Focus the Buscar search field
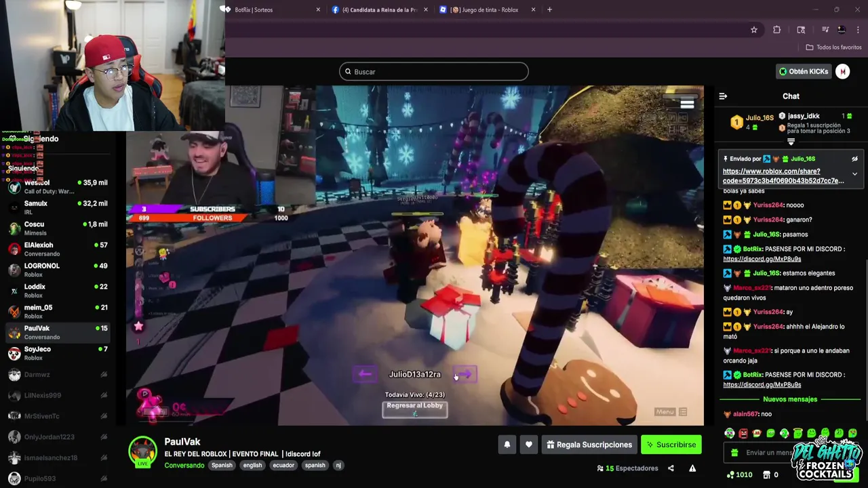This screenshot has height=488, width=868. (434, 72)
